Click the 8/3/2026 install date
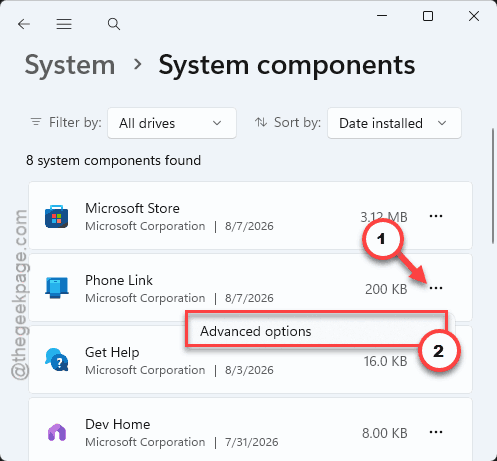Screen dimensions: 497x461 tap(249, 370)
